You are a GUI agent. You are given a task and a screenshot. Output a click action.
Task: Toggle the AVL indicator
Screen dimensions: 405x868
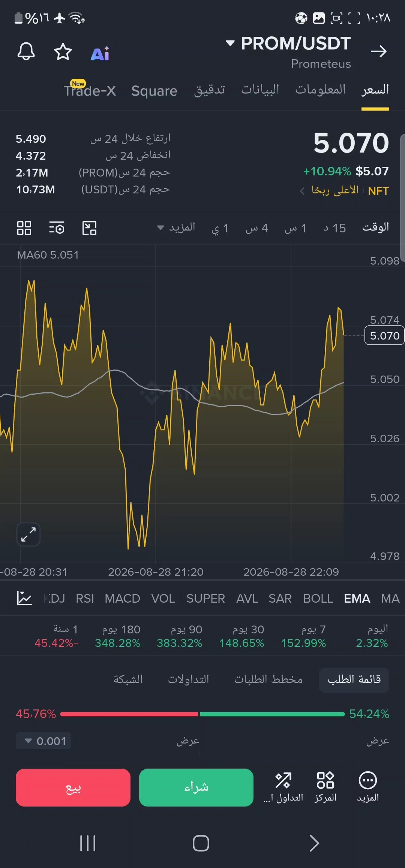pos(247,599)
